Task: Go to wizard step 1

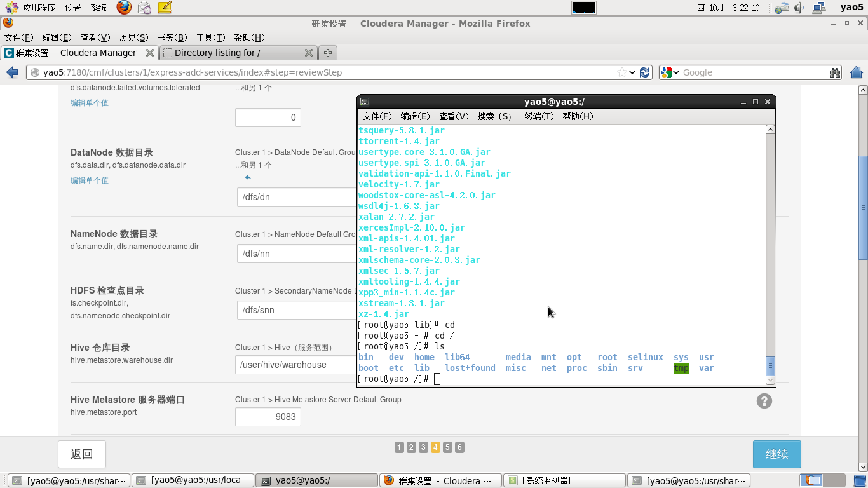Action: (x=399, y=447)
